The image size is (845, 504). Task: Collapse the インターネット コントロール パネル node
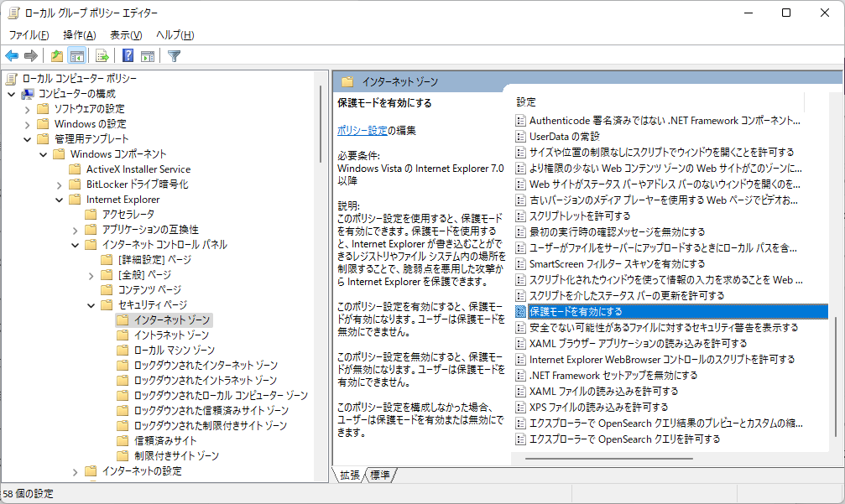tap(75, 245)
